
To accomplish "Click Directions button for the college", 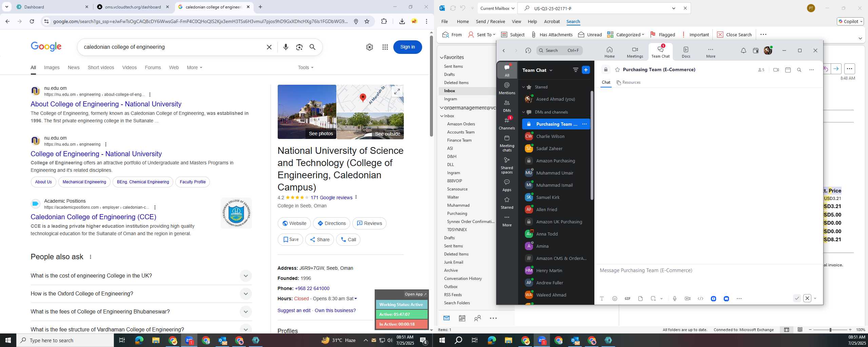I will 331,223.
